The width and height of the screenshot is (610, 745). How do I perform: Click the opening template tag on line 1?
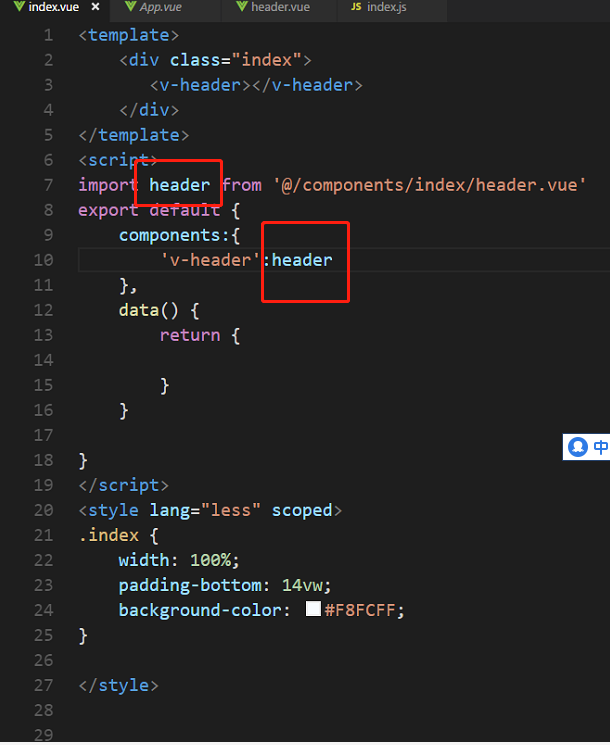tap(129, 35)
